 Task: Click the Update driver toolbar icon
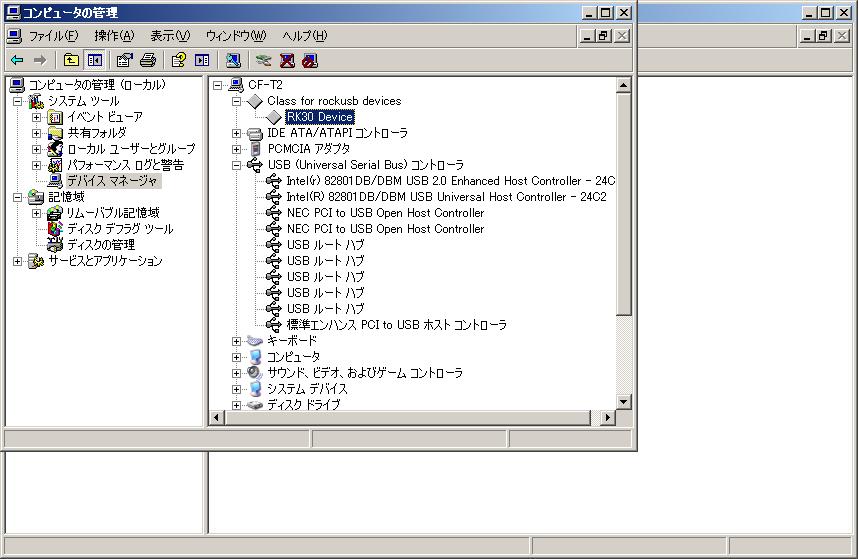point(263,60)
